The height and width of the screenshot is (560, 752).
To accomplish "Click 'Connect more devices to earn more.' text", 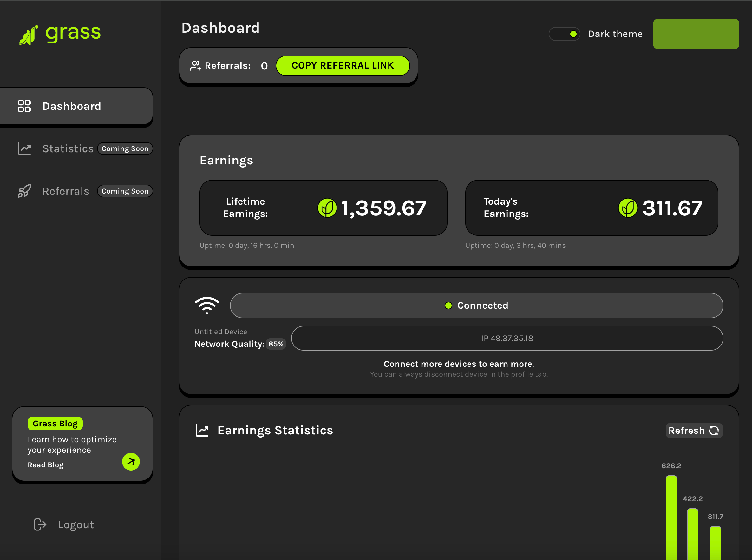I will (459, 364).
